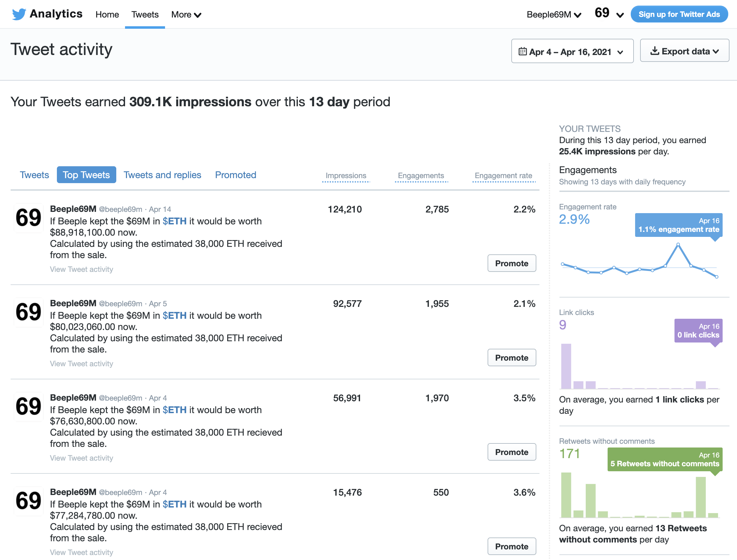Screen dimensions: 737x560
Task: Click $ETH cashtag in $76,630,800.00 tweet
Action: point(174,410)
